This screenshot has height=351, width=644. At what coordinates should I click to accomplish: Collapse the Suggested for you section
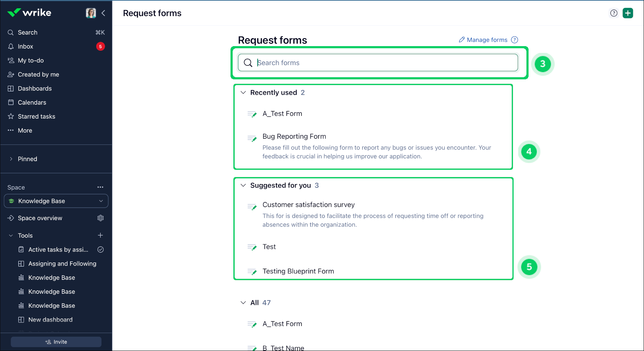pyautogui.click(x=243, y=185)
